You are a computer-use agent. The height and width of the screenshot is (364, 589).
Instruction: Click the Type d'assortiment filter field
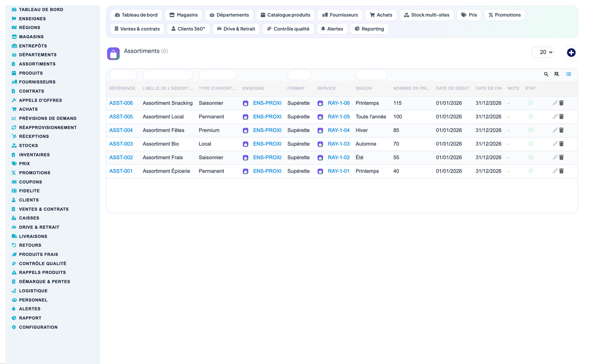click(x=218, y=75)
